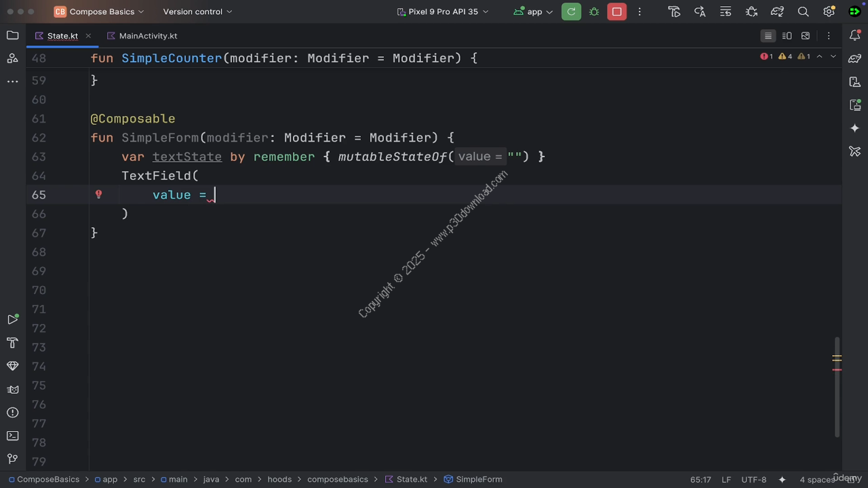Click the Debug app bug icon
Image resolution: width=868 pixels, height=488 pixels.
click(594, 12)
